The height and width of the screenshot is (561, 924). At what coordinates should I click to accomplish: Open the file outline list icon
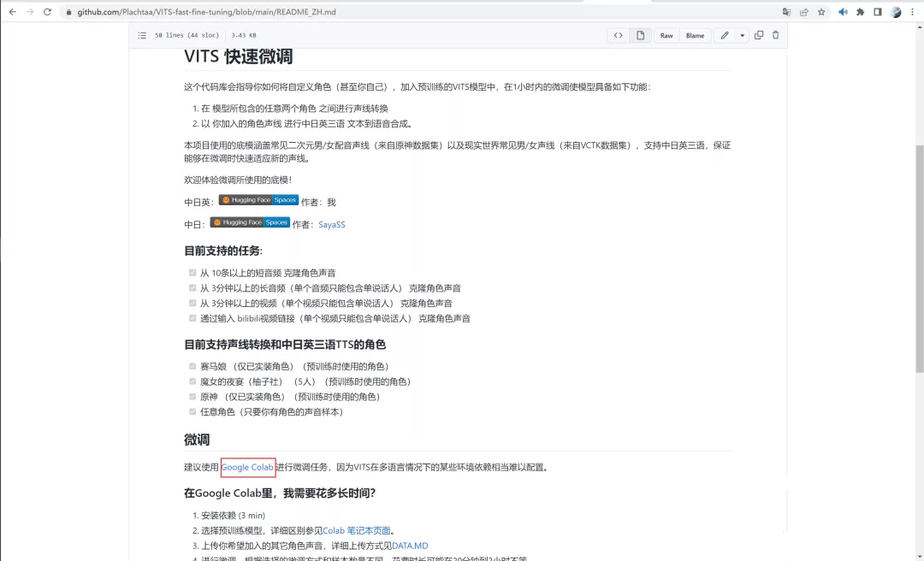[x=141, y=35]
